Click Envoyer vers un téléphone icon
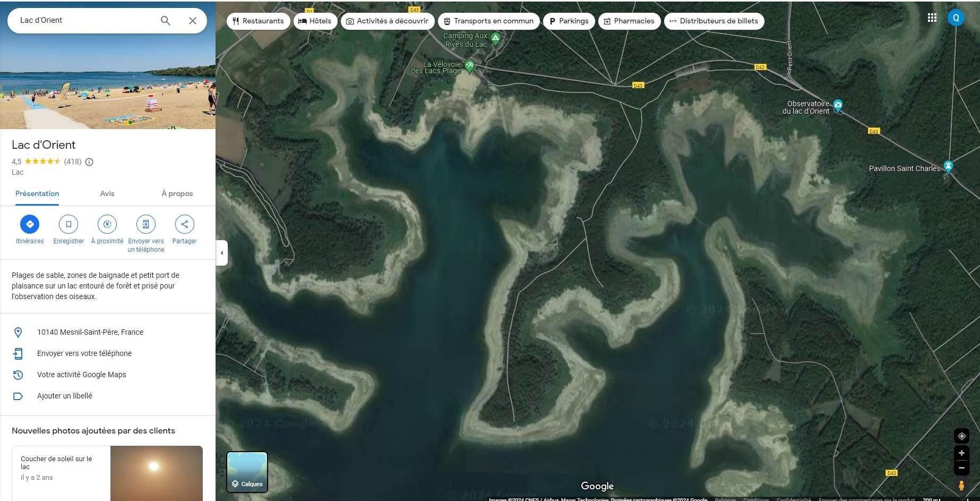Image resolution: width=980 pixels, height=501 pixels. (146, 224)
